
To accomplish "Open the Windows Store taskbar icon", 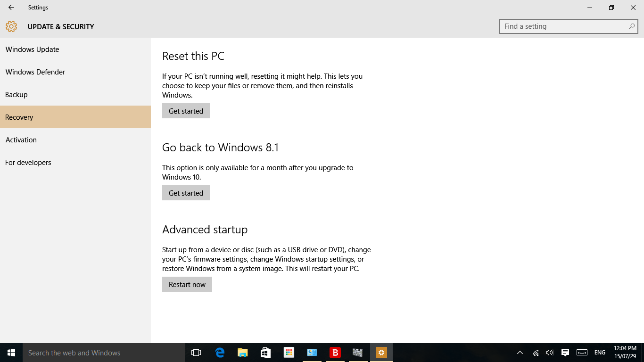I will [x=265, y=353].
